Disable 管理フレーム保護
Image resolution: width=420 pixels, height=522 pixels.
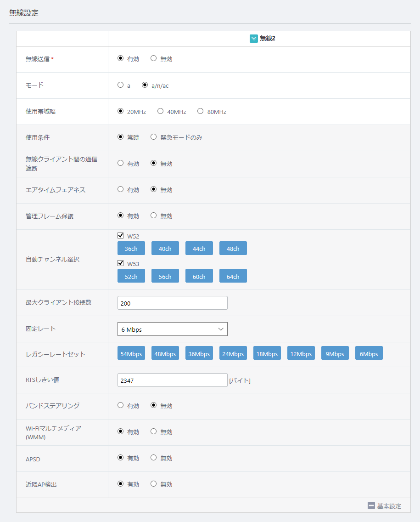153,216
